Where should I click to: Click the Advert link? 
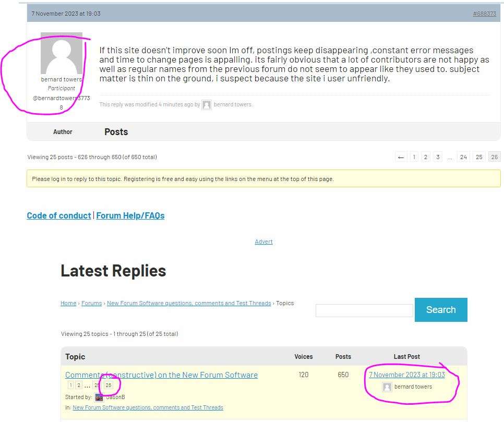pyautogui.click(x=263, y=242)
